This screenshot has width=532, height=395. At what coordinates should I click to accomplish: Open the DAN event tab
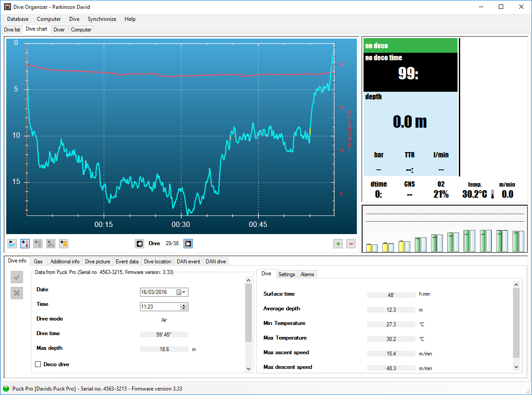coord(188,262)
